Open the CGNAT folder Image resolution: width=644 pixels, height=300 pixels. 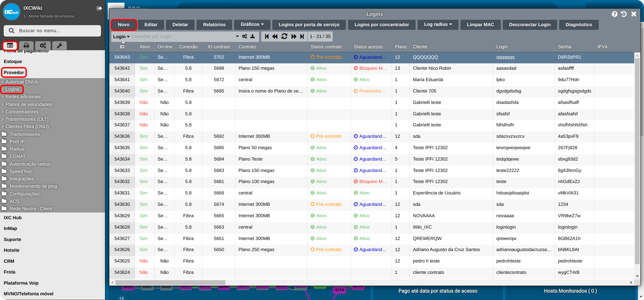pos(17,156)
